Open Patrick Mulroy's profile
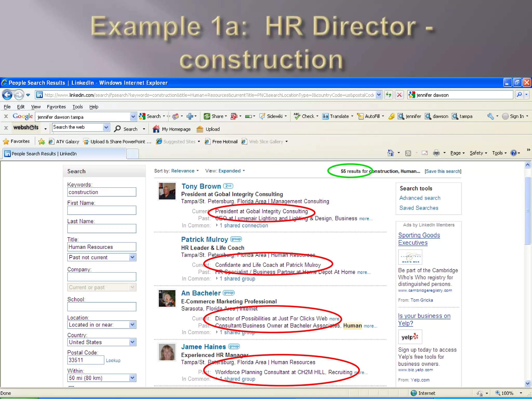 (x=204, y=239)
